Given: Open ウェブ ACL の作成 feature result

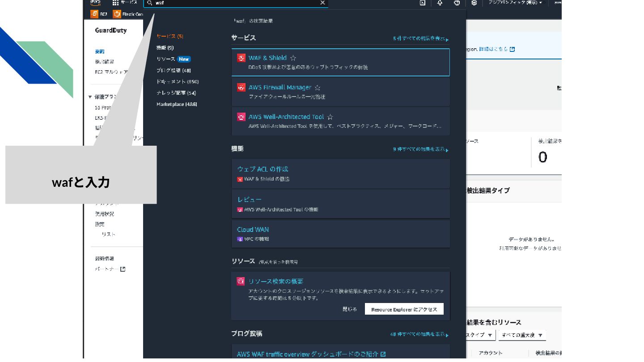Looking at the screenshot, I should pyautogui.click(x=340, y=173).
